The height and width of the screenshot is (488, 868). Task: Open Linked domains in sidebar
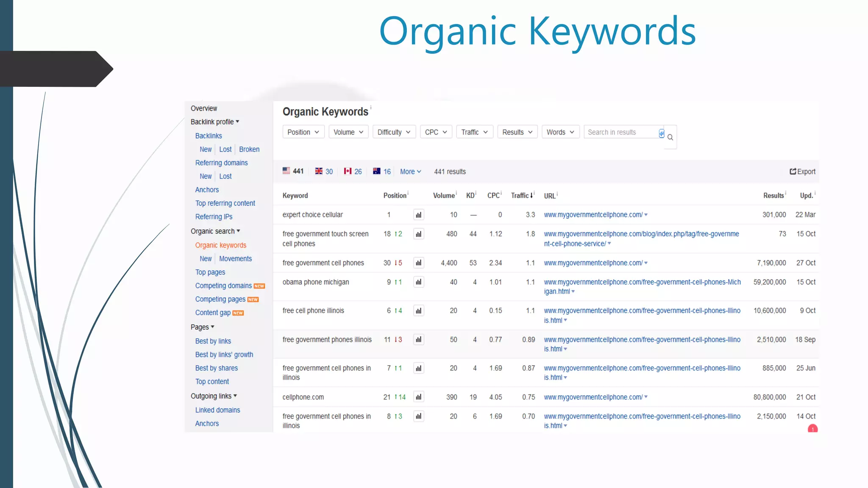[217, 410]
